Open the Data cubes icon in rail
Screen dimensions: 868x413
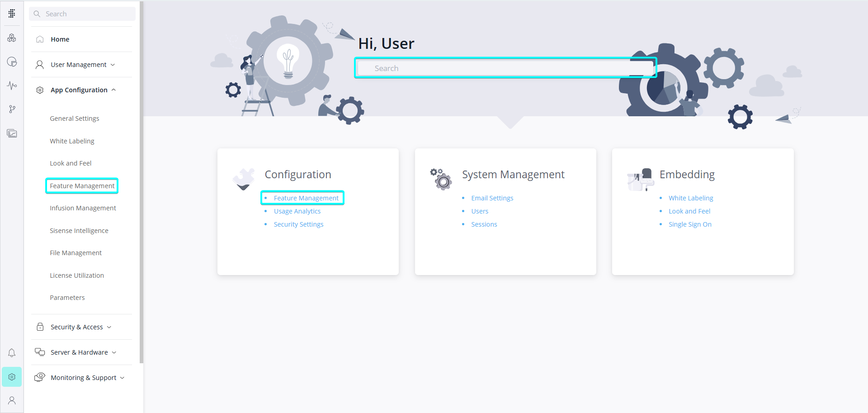[12, 38]
